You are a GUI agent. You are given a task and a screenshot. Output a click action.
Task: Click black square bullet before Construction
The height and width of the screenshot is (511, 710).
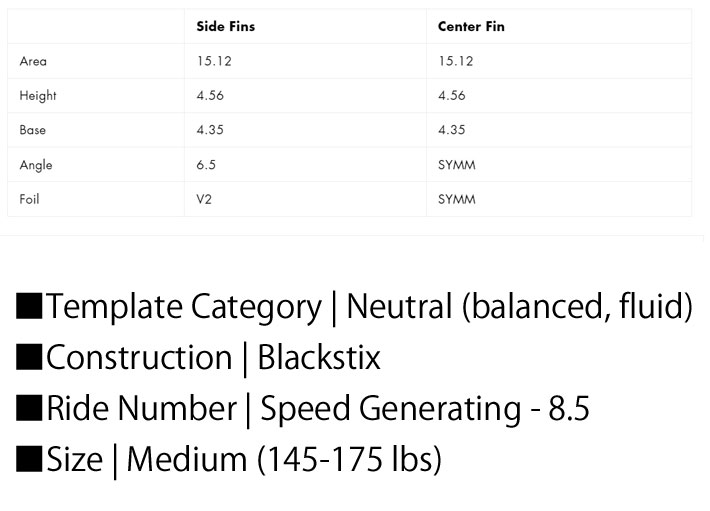30,357
